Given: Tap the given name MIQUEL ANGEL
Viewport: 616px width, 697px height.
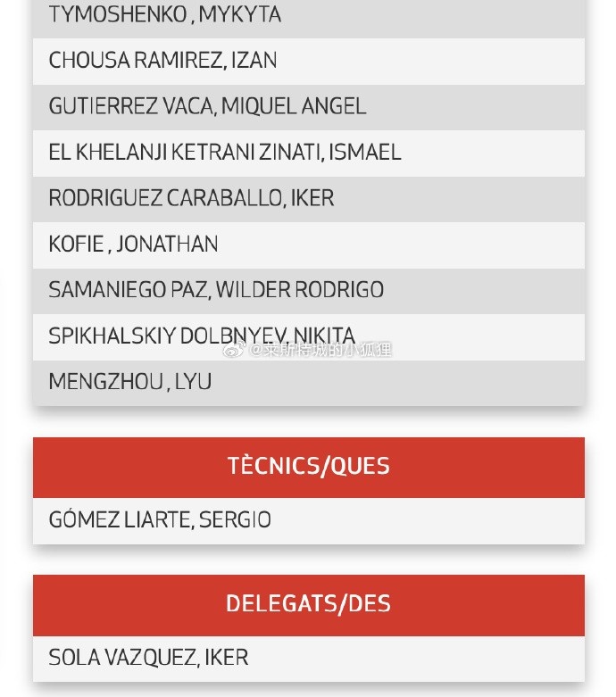Looking at the screenshot, I should (x=294, y=106).
